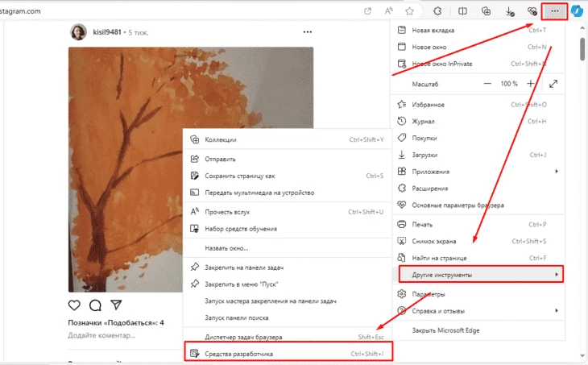Select Печать menu item
Screen dimensions: 588x365
click(x=478, y=224)
